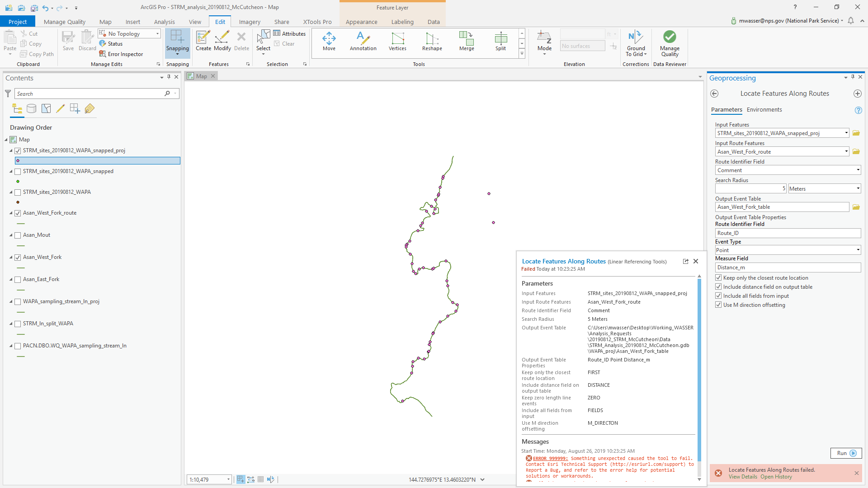Uncheck Use M direction offsetting
This screenshot has width=868, height=488.
718,305
